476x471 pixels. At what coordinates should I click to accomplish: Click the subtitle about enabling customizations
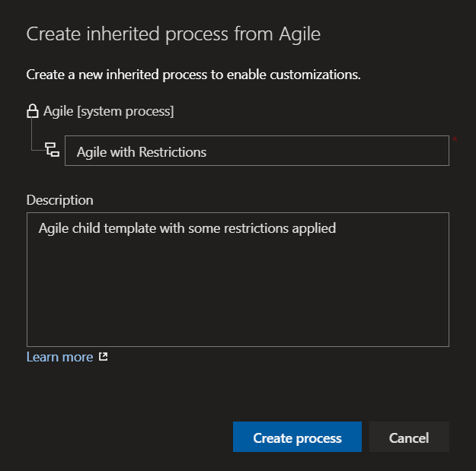pyautogui.click(x=193, y=75)
